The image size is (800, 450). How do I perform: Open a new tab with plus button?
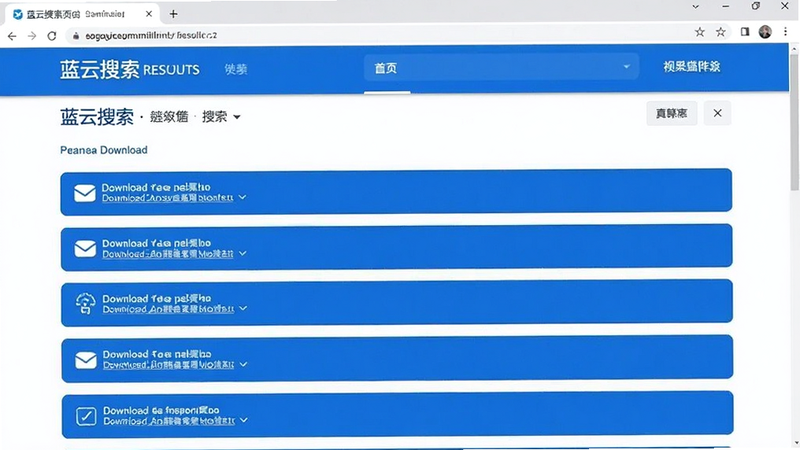click(x=173, y=14)
